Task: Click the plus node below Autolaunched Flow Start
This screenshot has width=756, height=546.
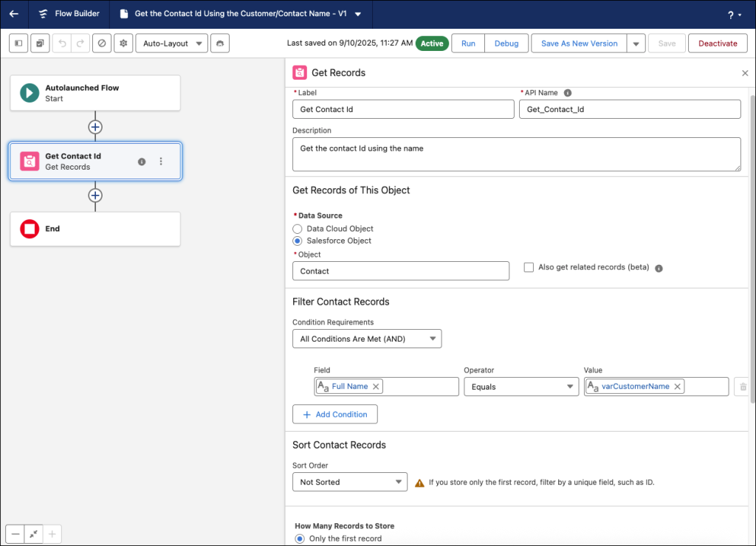Action: 94,126
